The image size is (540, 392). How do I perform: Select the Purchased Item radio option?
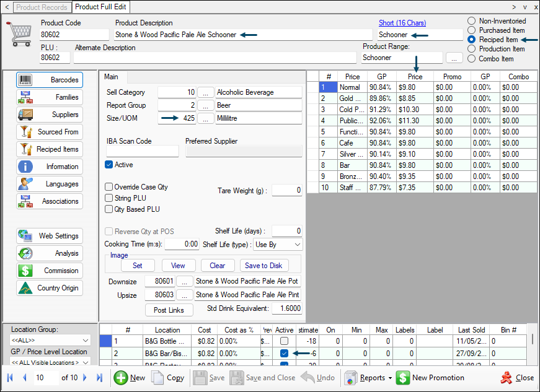(x=471, y=30)
